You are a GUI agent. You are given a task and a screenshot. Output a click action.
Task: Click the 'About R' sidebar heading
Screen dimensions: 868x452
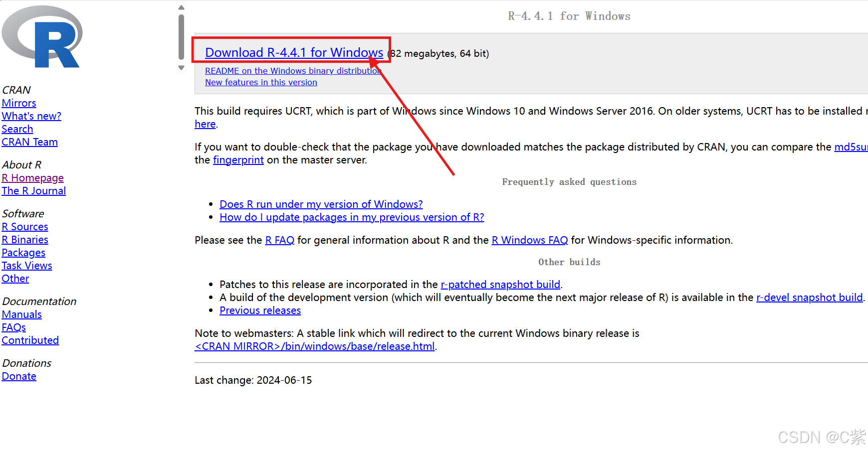point(22,165)
